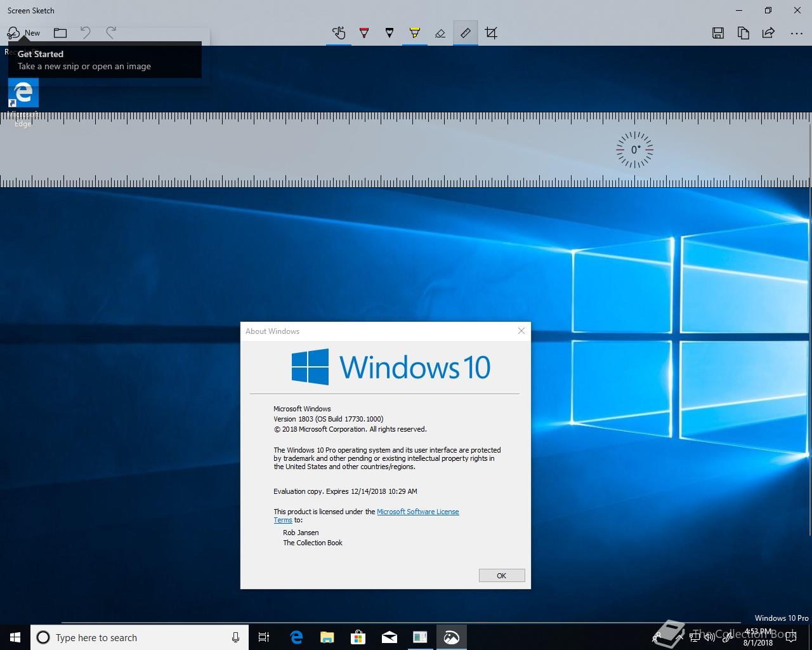Click the Screen Sketch taskbar icon
Viewport: 812px width, 650px height.
pos(452,637)
